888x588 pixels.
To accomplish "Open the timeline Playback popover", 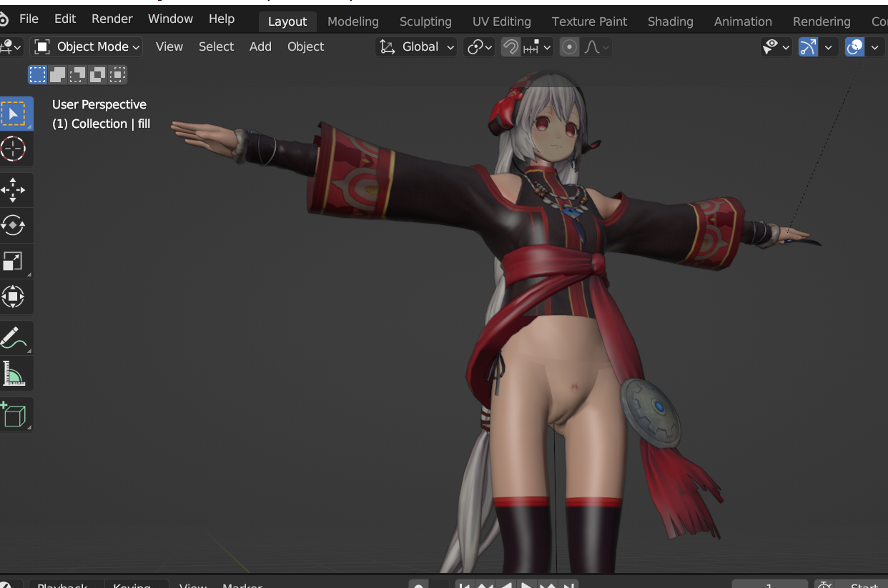I will coord(66,585).
